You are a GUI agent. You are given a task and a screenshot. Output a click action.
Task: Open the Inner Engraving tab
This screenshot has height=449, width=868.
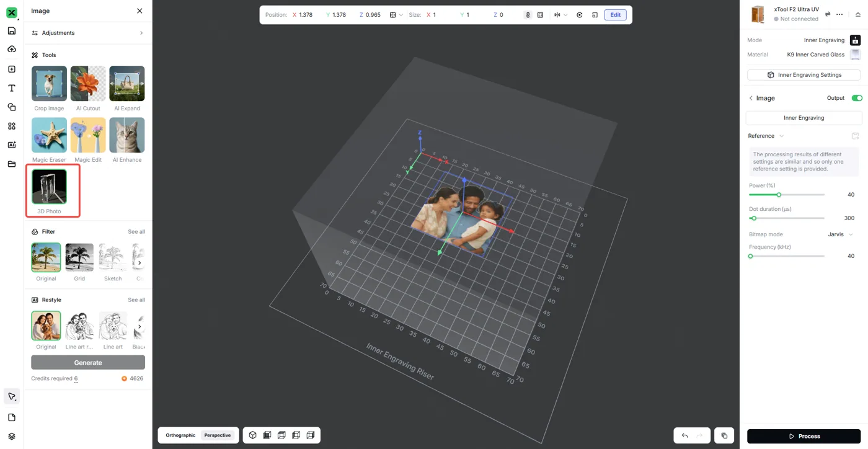click(804, 118)
